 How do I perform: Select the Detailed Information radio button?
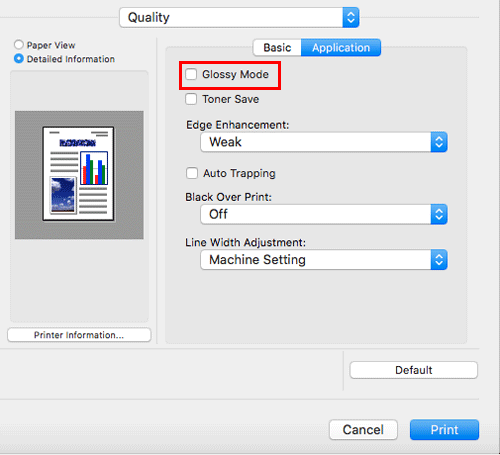[19, 59]
